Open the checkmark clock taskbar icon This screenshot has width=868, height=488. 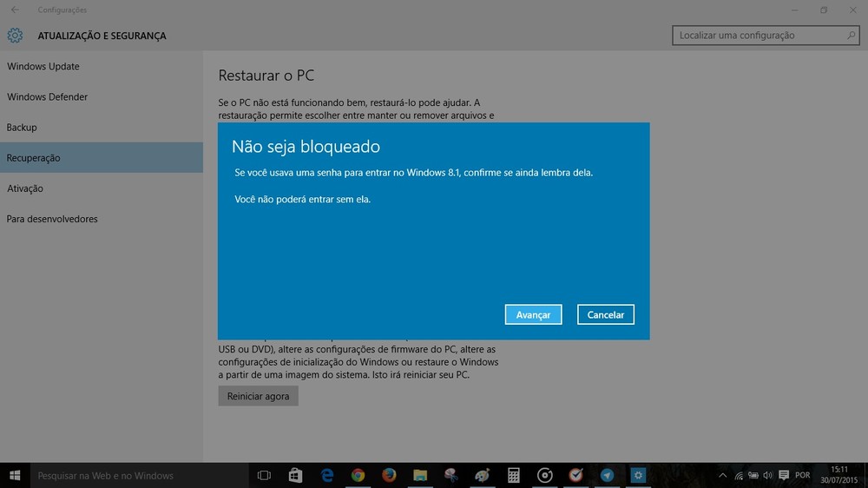click(x=575, y=475)
